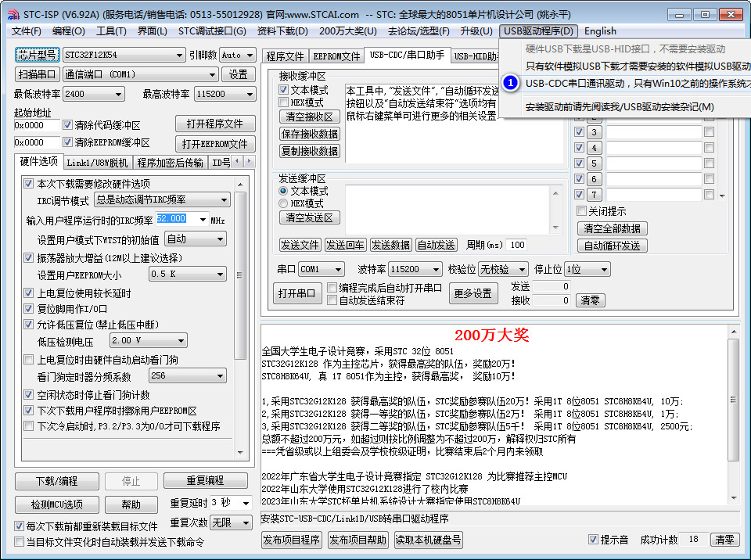Select send buffer HEX模式 radio button
Viewport: 751px width, 560px height.
[283, 203]
